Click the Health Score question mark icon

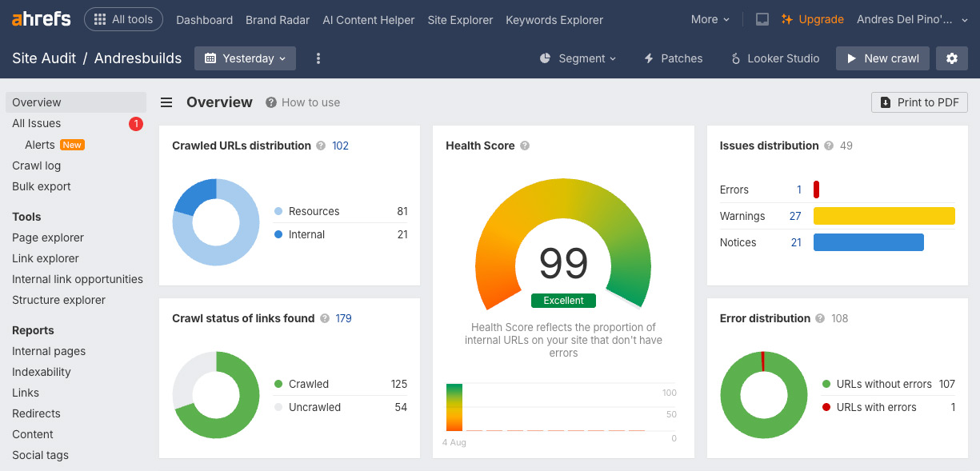pyautogui.click(x=525, y=146)
